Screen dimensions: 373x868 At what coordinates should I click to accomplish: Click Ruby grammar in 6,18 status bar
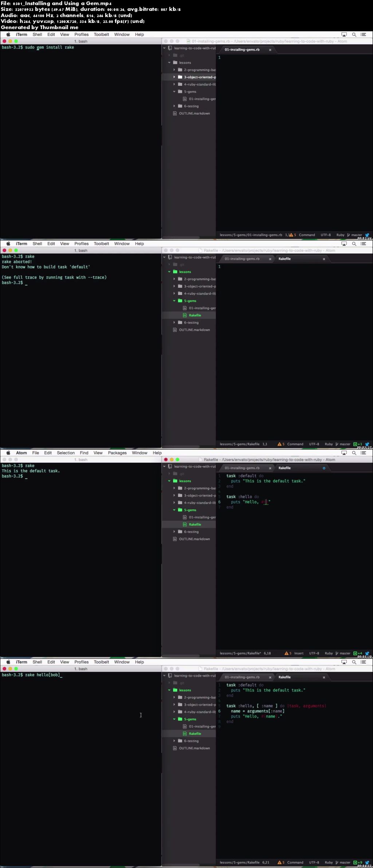point(329,653)
